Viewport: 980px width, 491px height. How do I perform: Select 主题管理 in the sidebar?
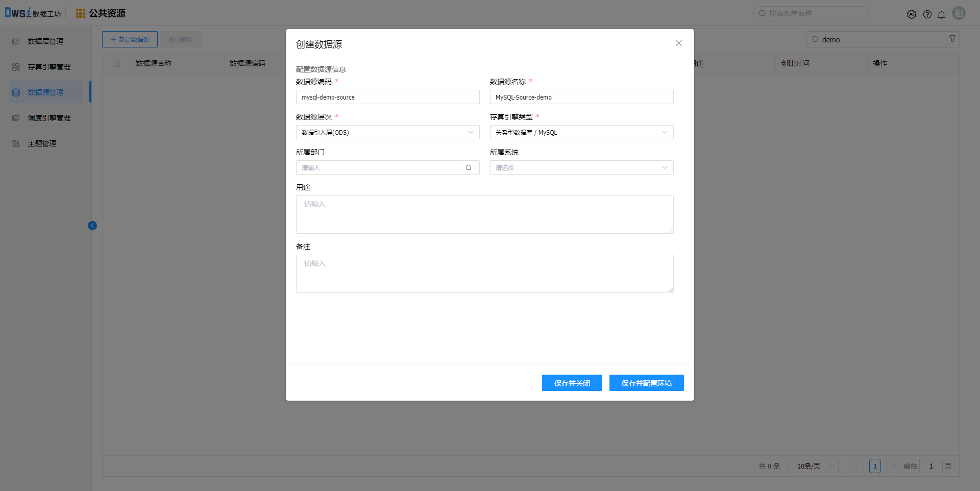tap(42, 143)
